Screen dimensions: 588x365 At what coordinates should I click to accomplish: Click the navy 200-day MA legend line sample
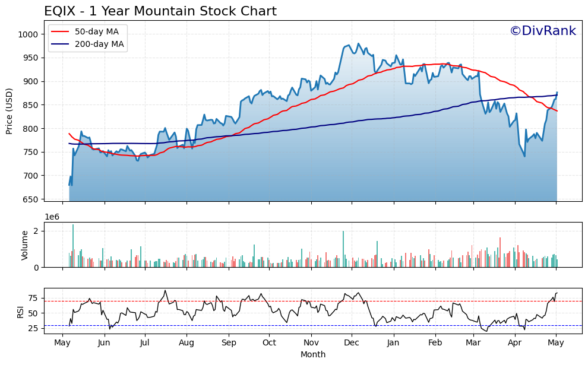point(60,45)
